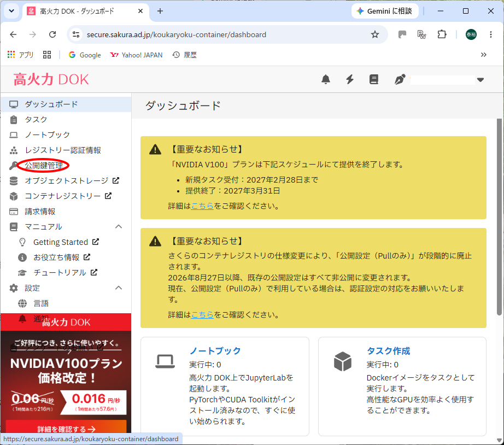This screenshot has height=445, width=504.
Task: Open 履歴 bookmark
Action: (x=185, y=55)
